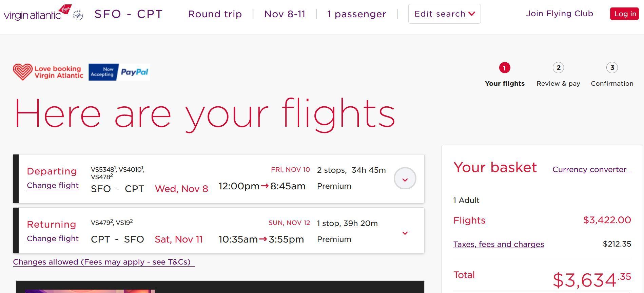Image resolution: width=644 pixels, height=293 pixels.
Task: Select step 3 Confirmation circle
Action: pos(612,68)
